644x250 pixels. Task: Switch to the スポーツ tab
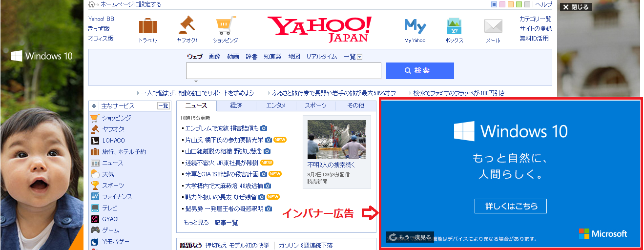click(316, 105)
